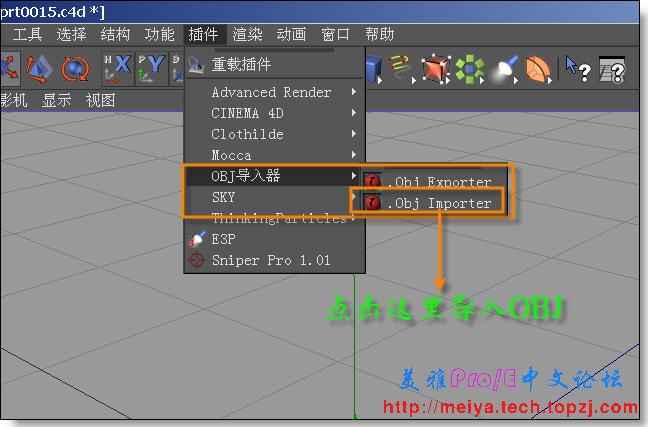Screen dimensions: 648x427
Task: Activate the context help pointer
Action: coord(578,69)
